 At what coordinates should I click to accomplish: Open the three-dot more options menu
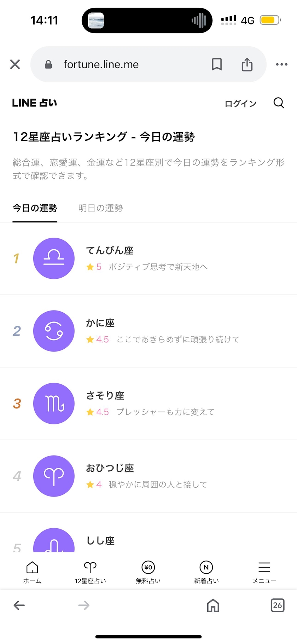[x=281, y=64]
